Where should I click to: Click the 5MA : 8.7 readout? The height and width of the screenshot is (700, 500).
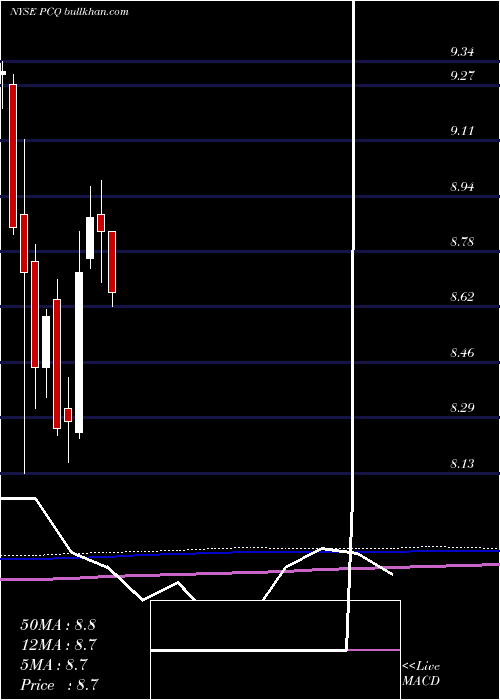pos(54,665)
